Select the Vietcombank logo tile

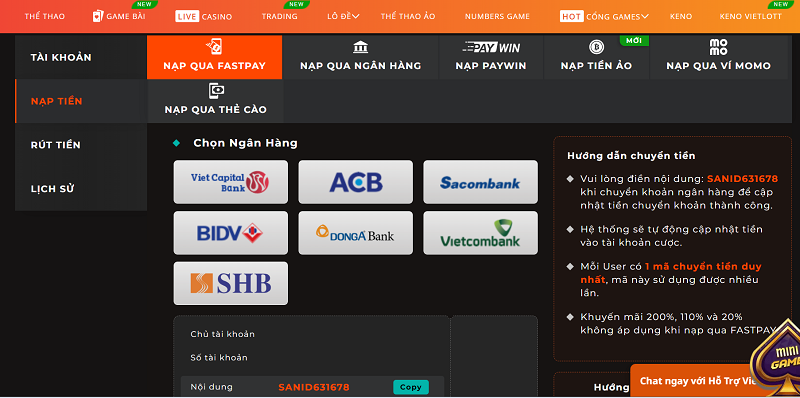pos(481,233)
